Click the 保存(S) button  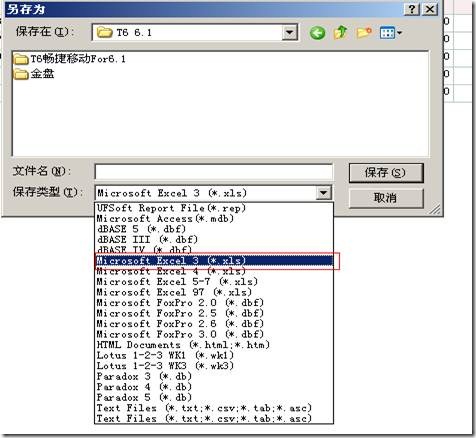pos(386,173)
